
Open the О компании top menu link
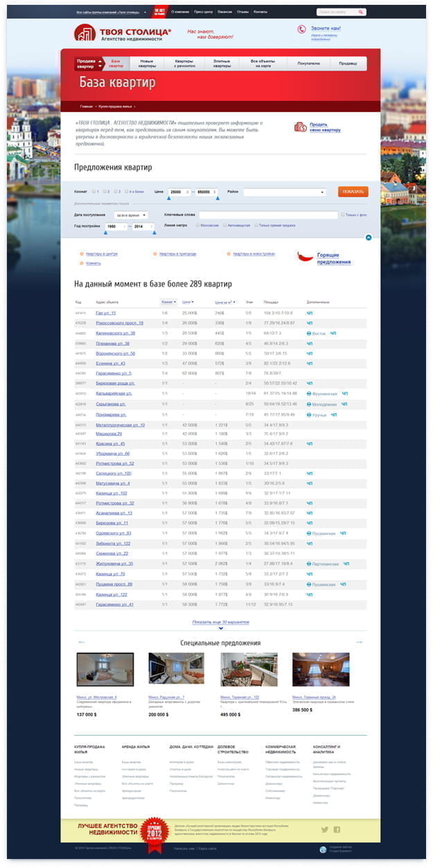181,12
